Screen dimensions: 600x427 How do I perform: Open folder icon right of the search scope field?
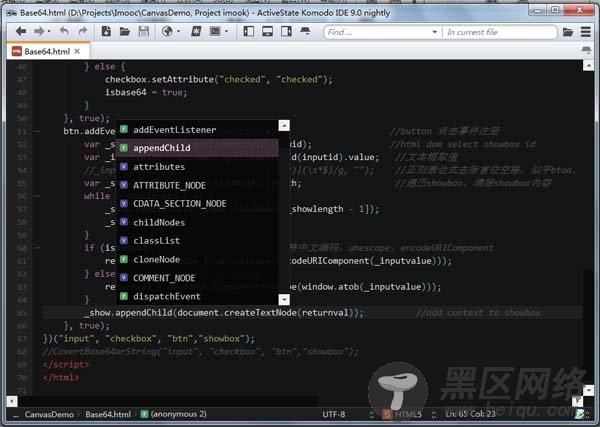coord(568,32)
